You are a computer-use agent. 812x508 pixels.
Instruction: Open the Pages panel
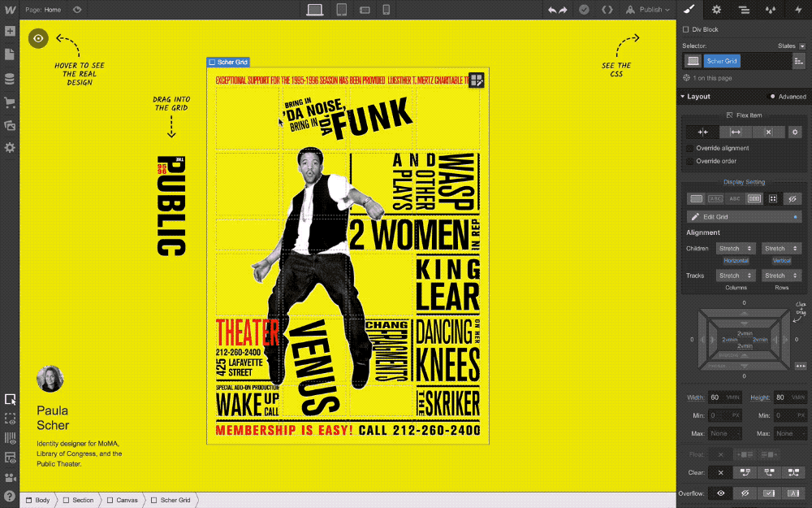pos(10,54)
